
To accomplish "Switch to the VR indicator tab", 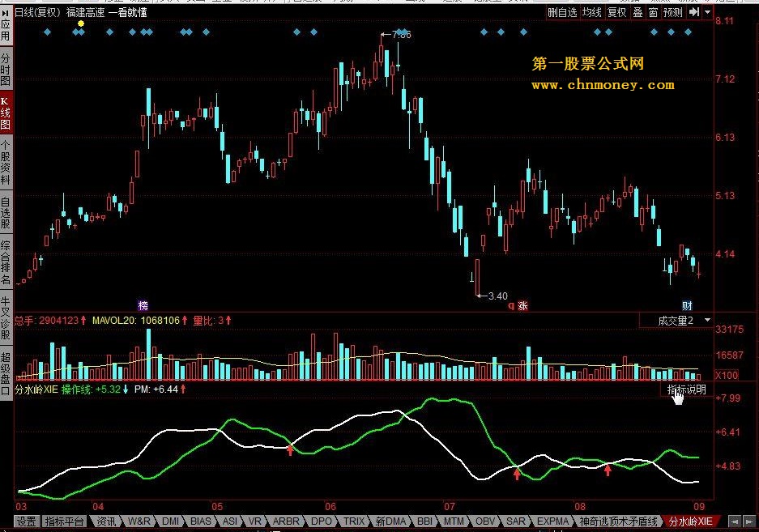I will click(255, 521).
